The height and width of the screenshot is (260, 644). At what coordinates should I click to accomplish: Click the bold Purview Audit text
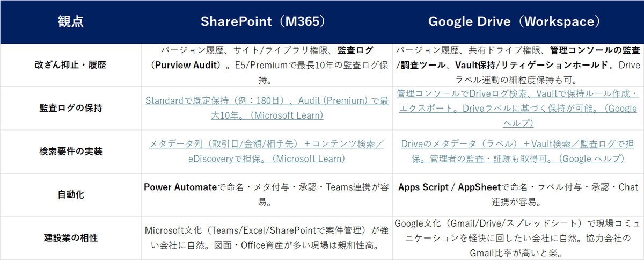[191, 66]
